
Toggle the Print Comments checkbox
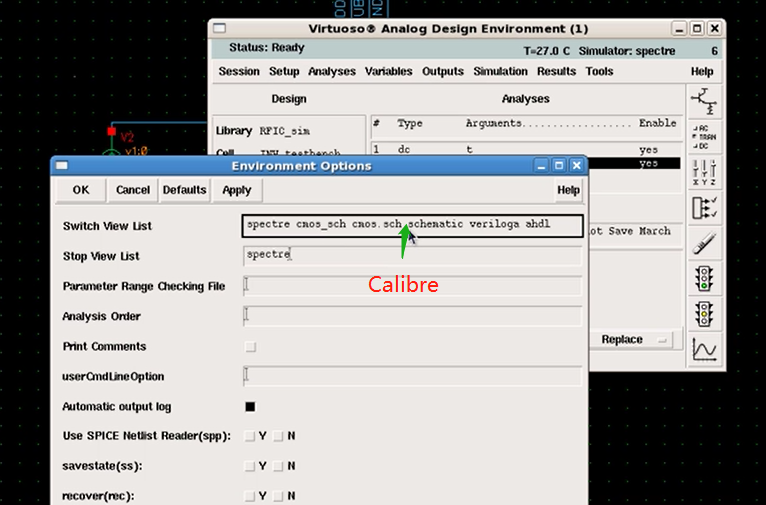tap(250, 347)
